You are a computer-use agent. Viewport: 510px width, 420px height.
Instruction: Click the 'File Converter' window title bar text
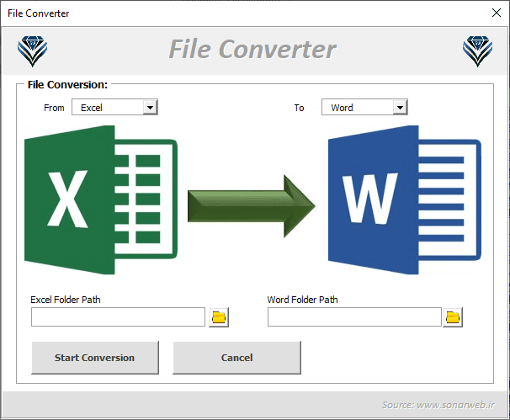pyautogui.click(x=39, y=13)
